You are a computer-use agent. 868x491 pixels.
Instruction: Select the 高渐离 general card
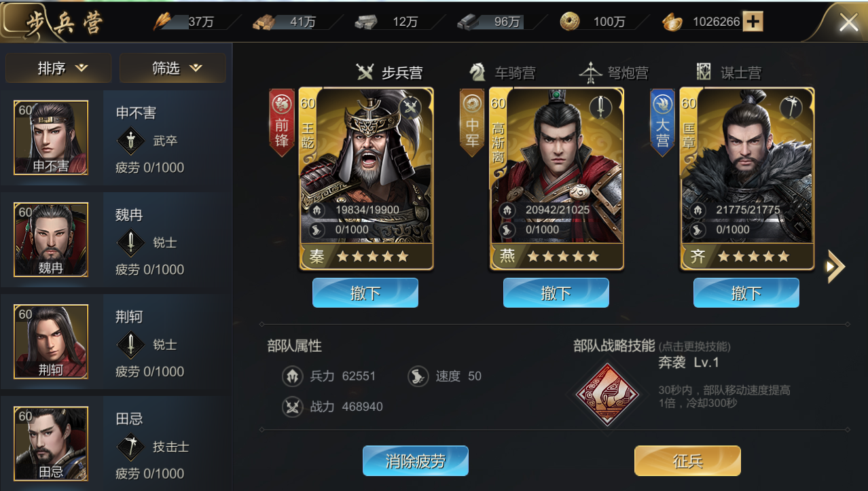click(556, 179)
